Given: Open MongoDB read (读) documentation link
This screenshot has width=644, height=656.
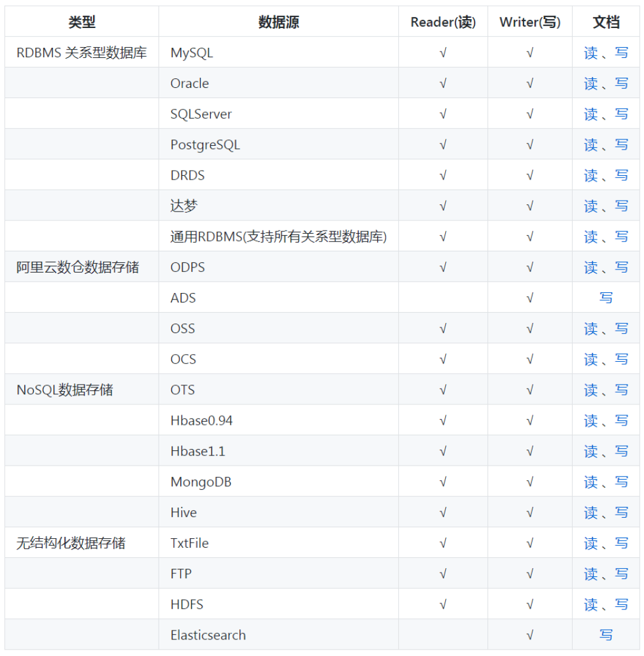Looking at the screenshot, I should (590, 481).
